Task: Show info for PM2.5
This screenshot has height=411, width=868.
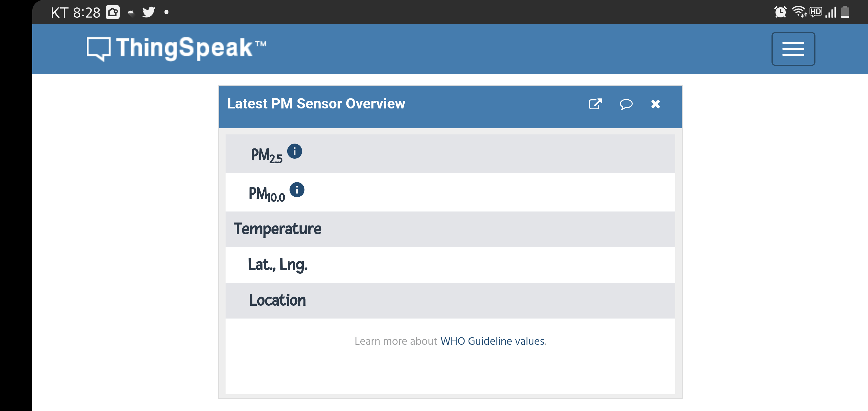Action: (x=294, y=151)
